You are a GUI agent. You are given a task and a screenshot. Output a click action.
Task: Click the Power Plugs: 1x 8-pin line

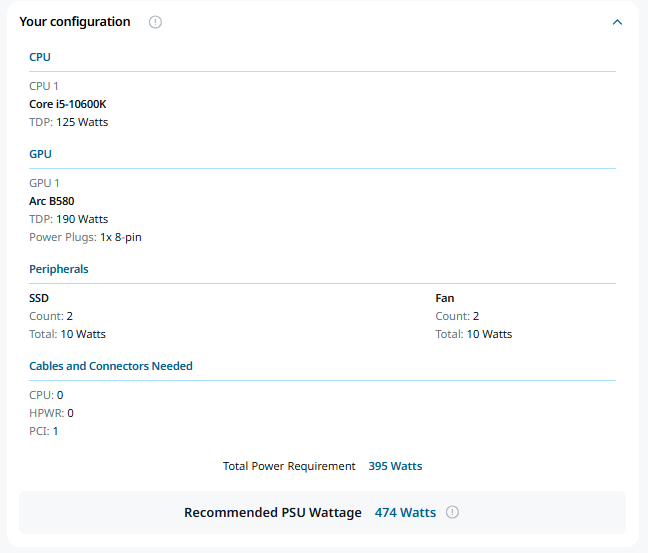coord(85,237)
